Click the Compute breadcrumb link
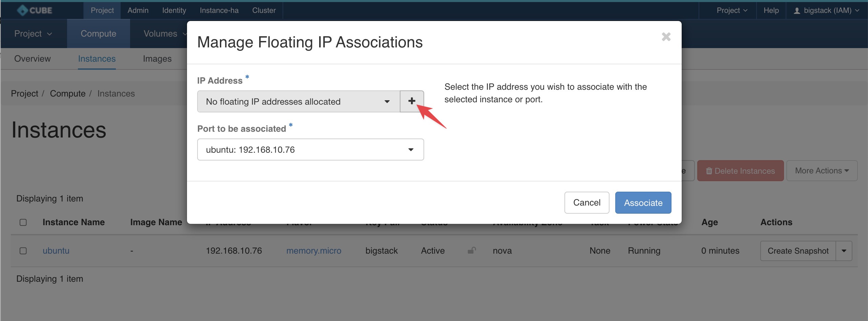This screenshot has width=868, height=321. click(67, 93)
